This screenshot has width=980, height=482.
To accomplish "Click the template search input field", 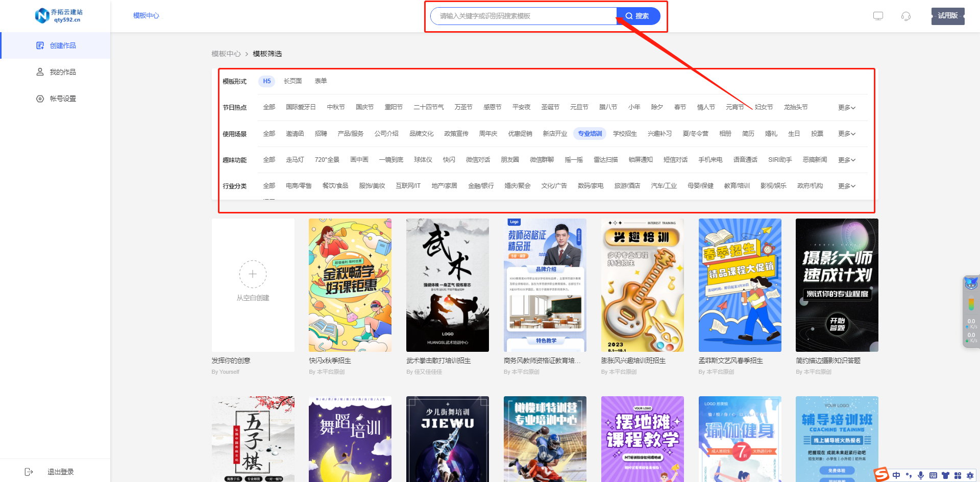I will pos(523,16).
